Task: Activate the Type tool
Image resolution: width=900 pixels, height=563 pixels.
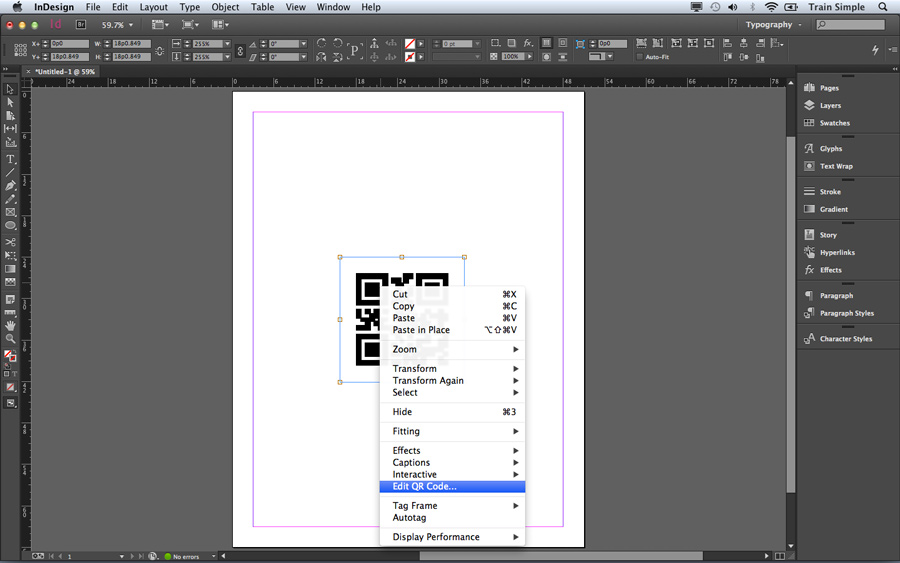Action: (10, 159)
